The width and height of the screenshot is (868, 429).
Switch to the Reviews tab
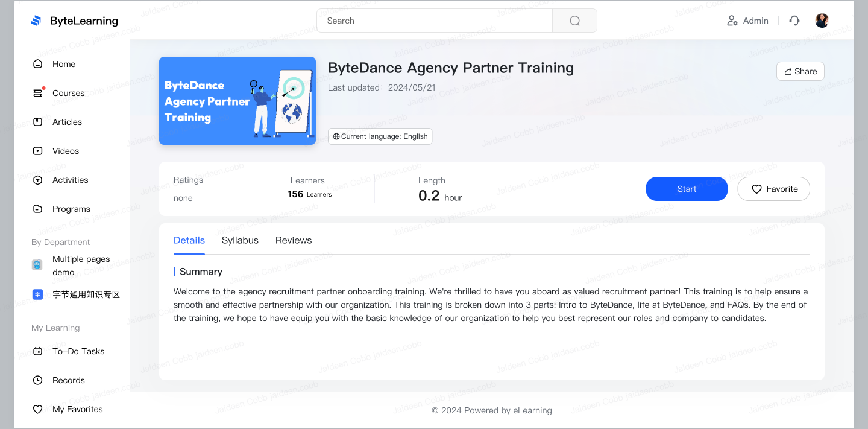point(294,240)
